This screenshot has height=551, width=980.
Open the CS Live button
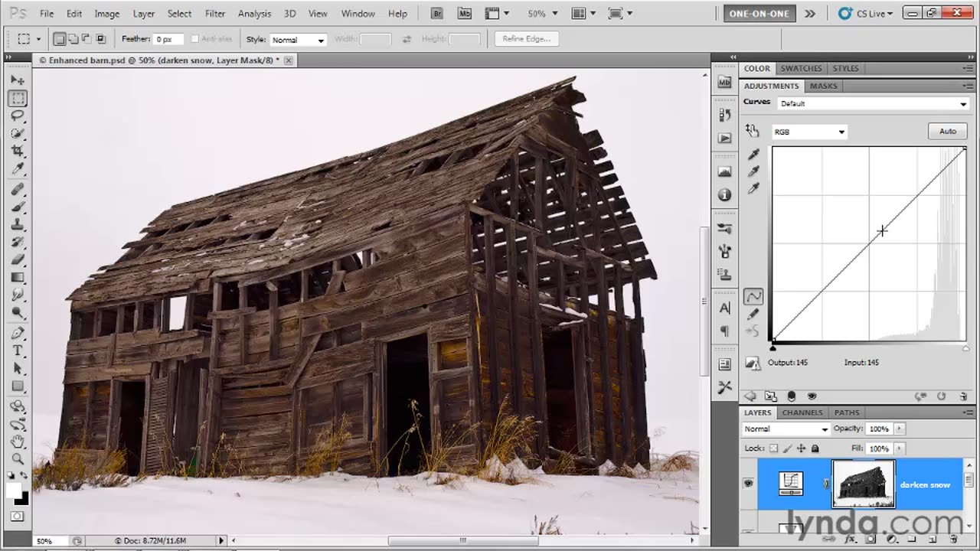865,13
